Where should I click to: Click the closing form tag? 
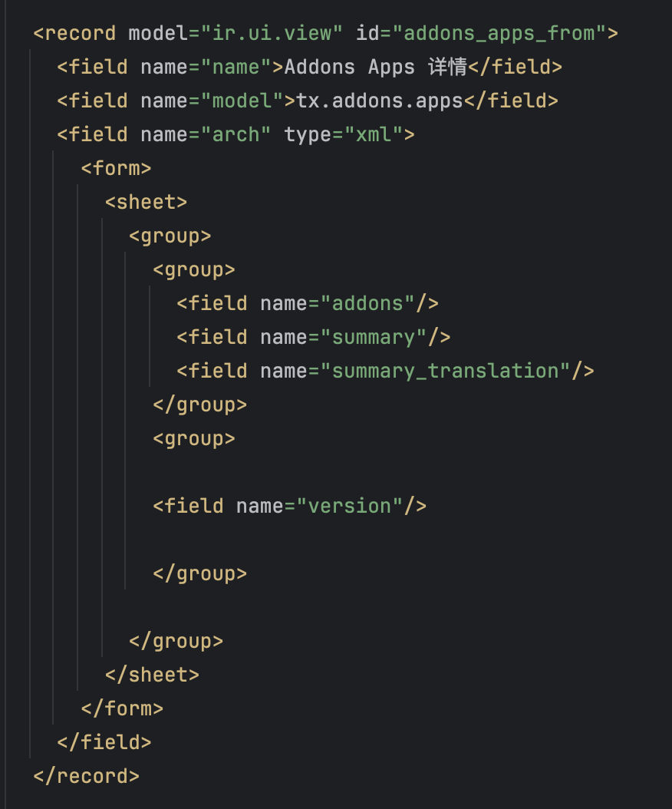point(122,708)
